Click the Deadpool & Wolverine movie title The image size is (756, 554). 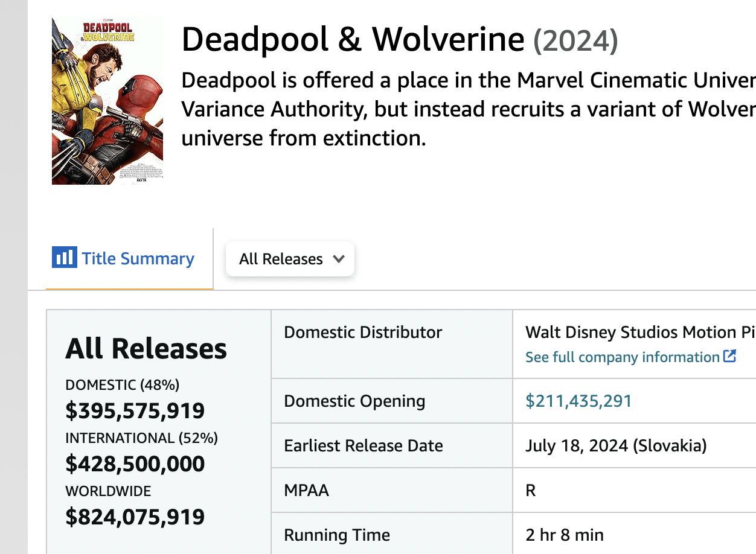point(353,40)
